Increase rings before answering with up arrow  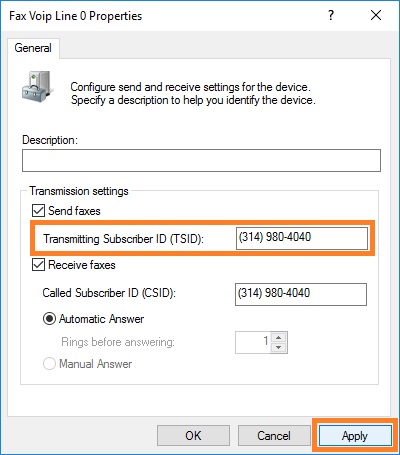click(x=279, y=337)
